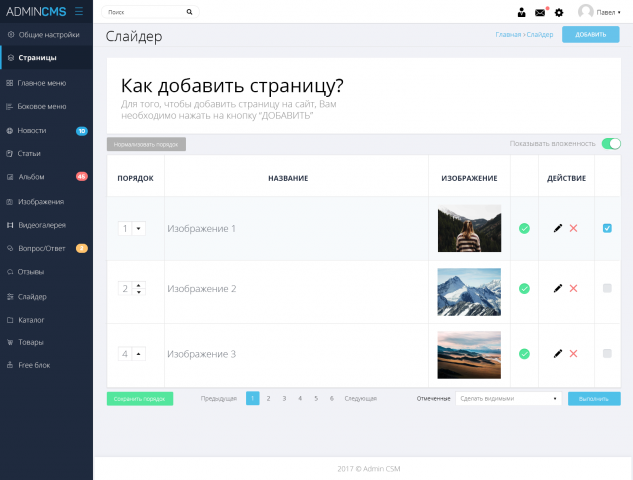Click the pencil edit icon for Изображение 3
Image resolution: width=633 pixels, height=480 pixels.
click(x=558, y=354)
